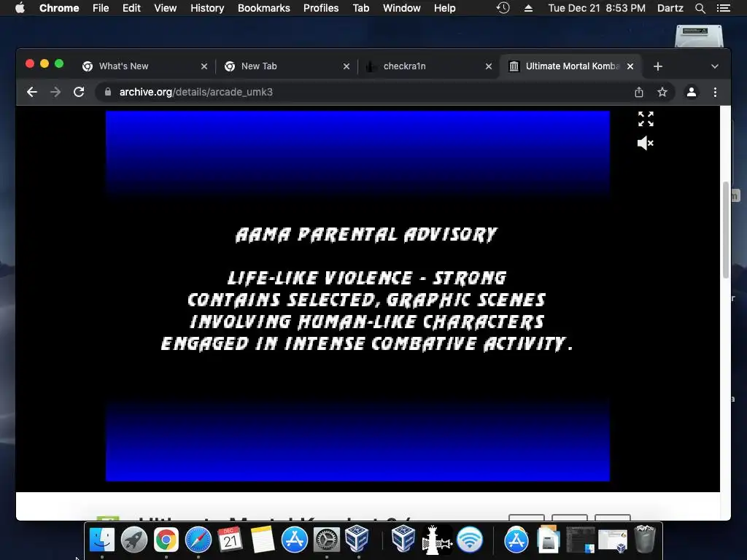Image resolution: width=747 pixels, height=560 pixels.
Task: Enter fullscreen mode for the game emulator
Action: (646, 119)
